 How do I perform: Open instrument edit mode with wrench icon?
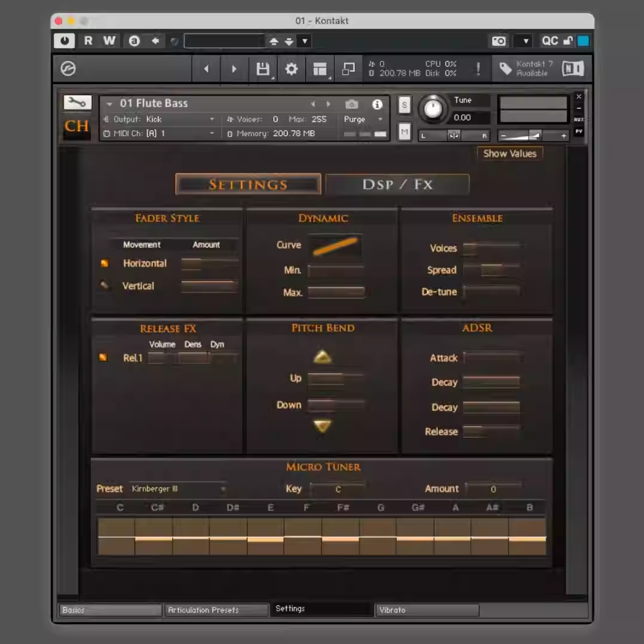point(77,102)
